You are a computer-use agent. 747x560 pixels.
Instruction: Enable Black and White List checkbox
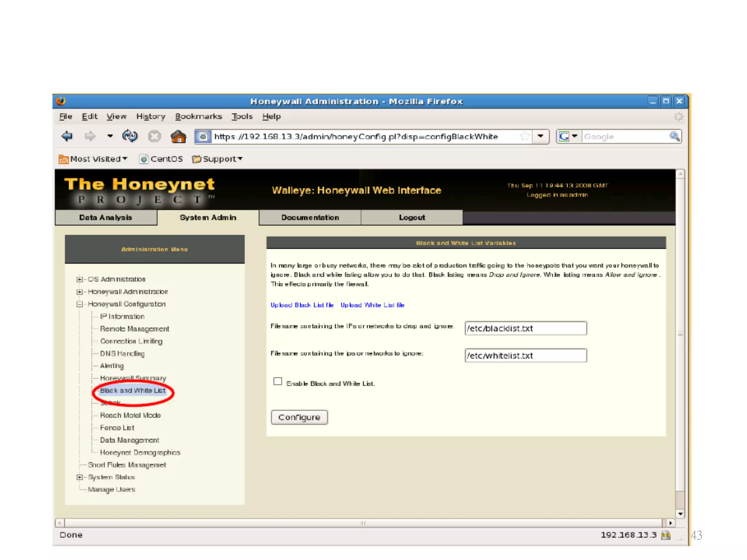tap(278, 381)
